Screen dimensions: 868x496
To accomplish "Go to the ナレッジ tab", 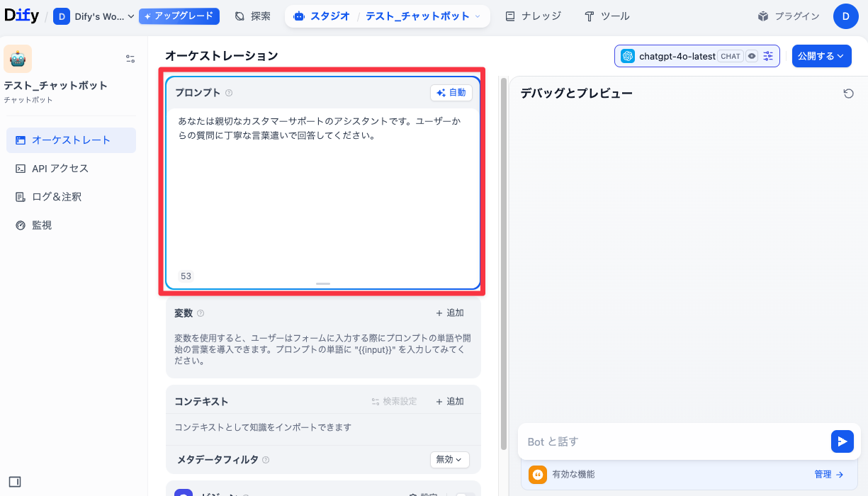I will click(533, 16).
